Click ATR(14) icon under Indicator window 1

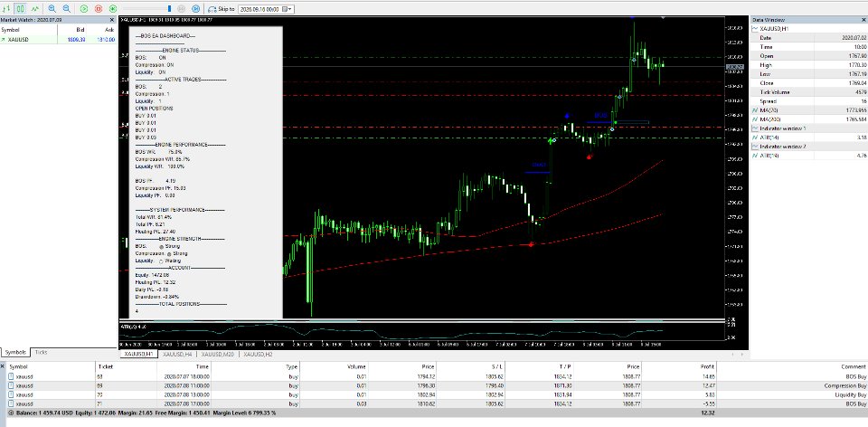click(756, 138)
